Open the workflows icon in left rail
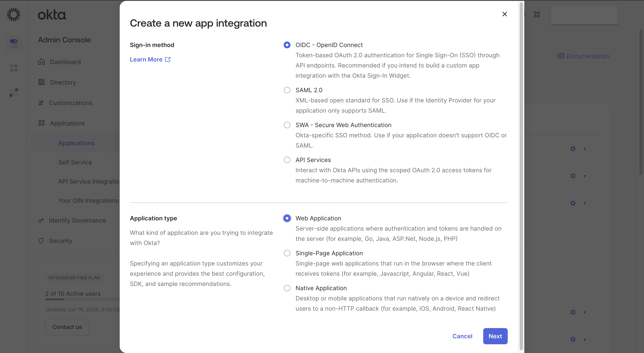This screenshot has width=644, height=353. [13, 92]
